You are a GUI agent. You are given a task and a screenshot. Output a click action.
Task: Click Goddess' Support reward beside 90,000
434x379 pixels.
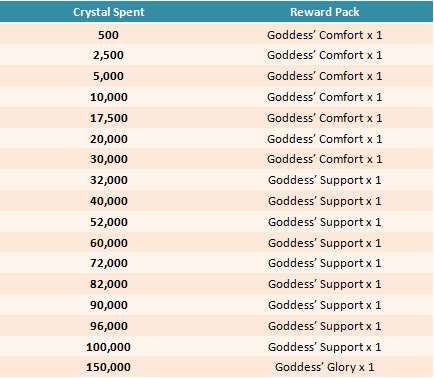click(x=325, y=305)
